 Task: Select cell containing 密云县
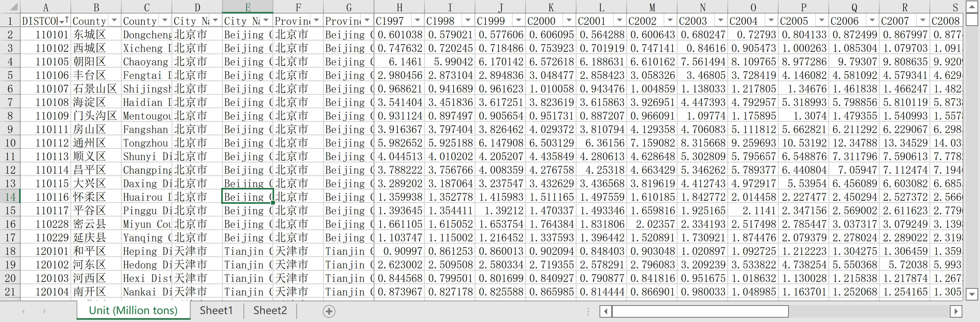96,224
